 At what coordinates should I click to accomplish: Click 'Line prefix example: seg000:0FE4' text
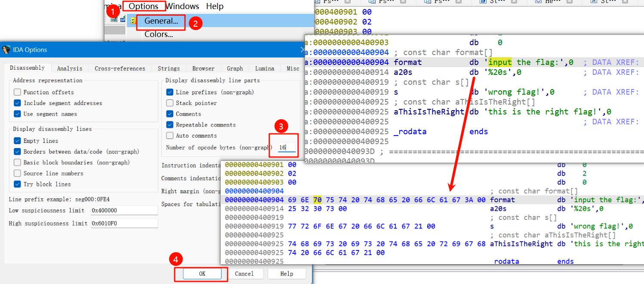point(59,200)
